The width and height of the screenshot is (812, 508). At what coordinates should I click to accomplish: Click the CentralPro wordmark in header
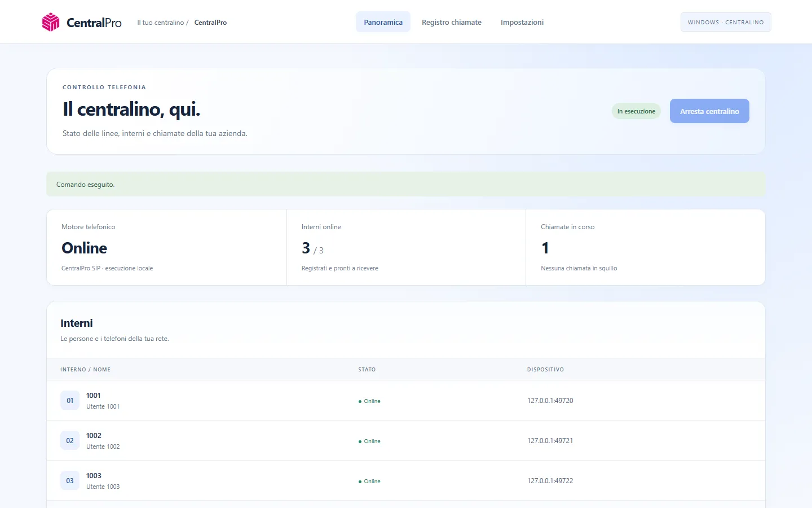94,23
